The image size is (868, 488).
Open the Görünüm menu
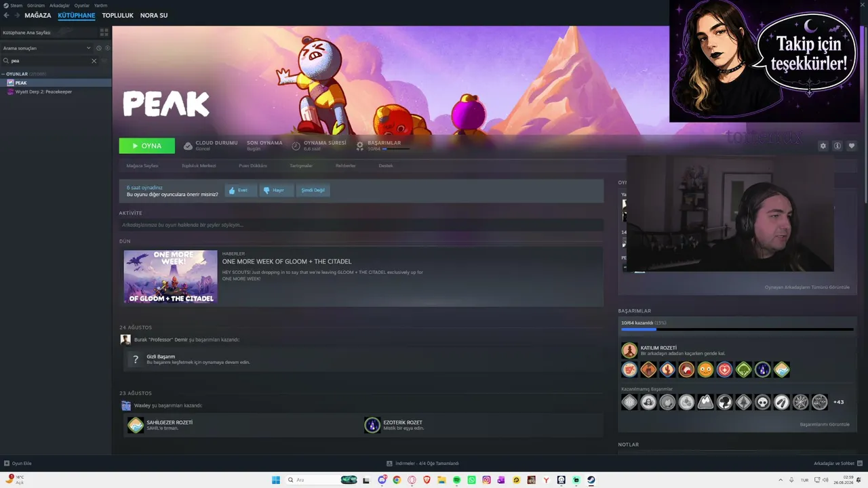[x=36, y=5]
